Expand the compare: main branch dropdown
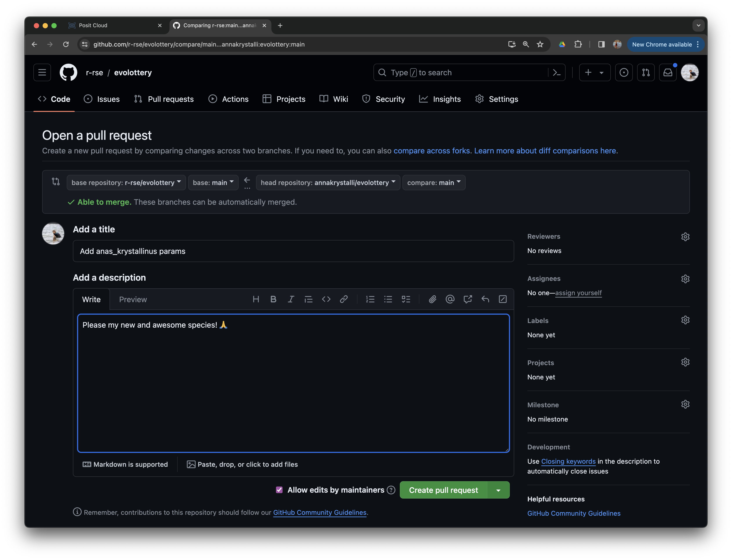Image resolution: width=732 pixels, height=560 pixels. click(x=434, y=182)
